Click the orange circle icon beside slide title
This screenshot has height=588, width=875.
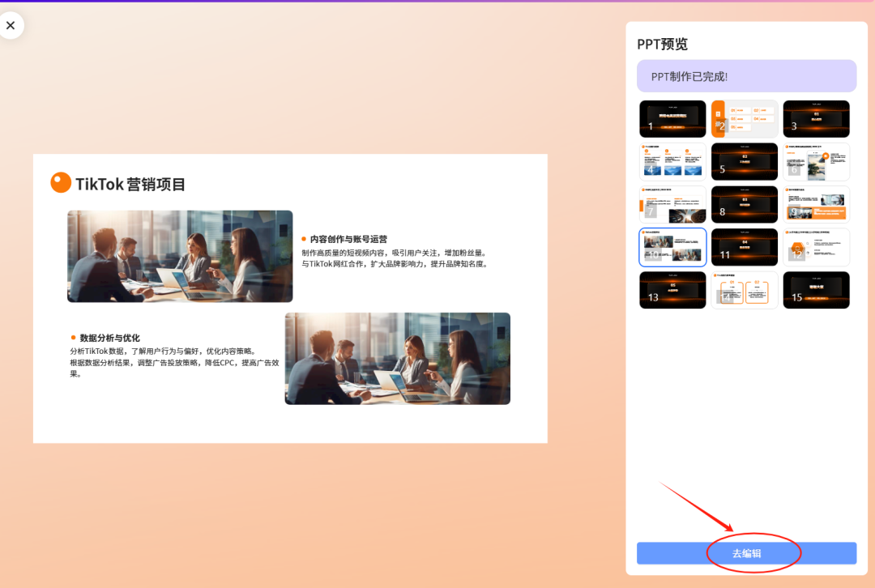[x=60, y=182]
